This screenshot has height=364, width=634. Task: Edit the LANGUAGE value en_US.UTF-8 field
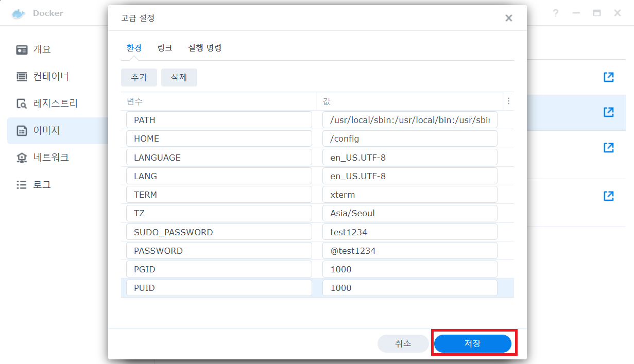coord(410,158)
